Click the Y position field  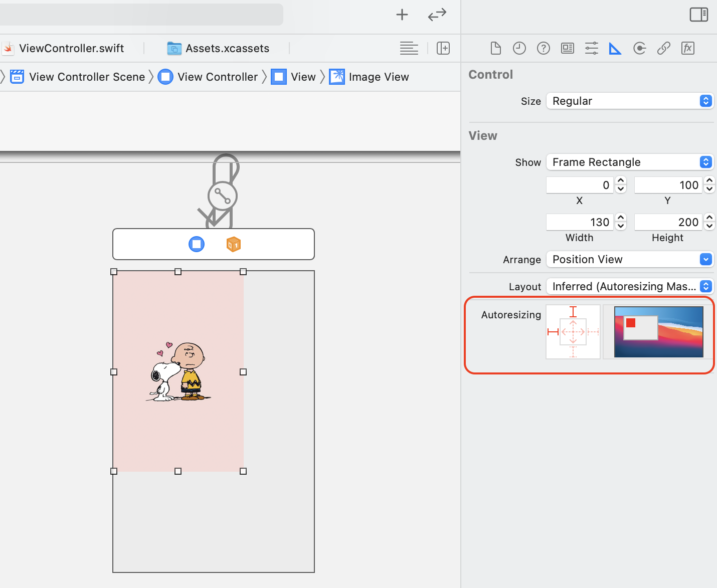[668, 185]
